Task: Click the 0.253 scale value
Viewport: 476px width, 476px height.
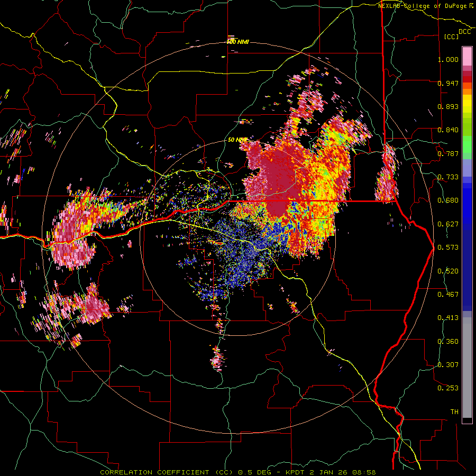Action: (448, 388)
